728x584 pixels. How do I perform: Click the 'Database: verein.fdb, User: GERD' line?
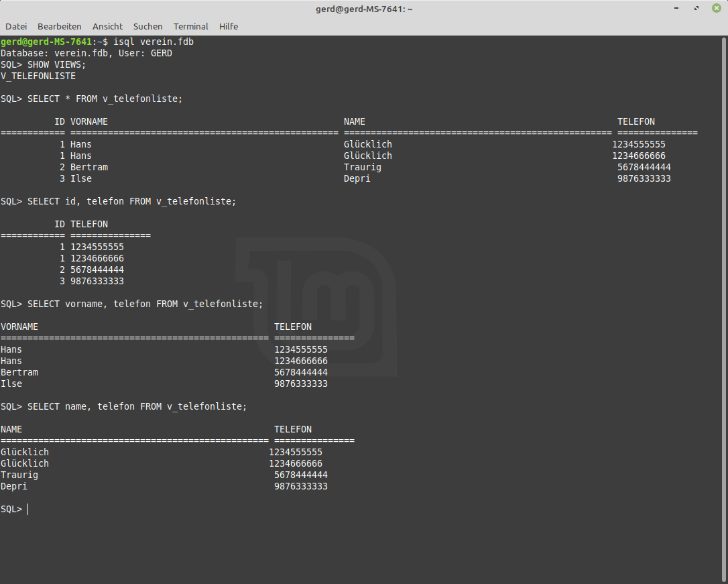[x=86, y=54]
